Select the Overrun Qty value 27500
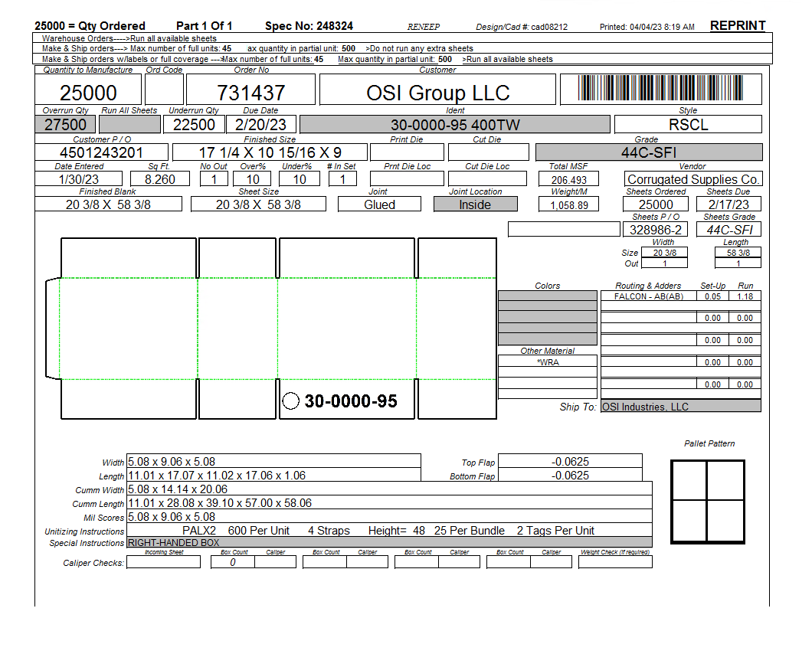Image resolution: width=812 pixels, height=654 pixels. pos(65,125)
